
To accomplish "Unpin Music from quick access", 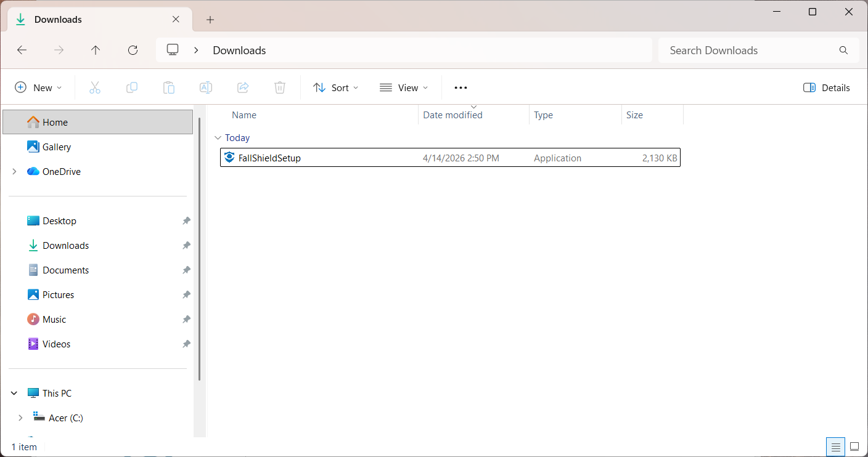I will point(186,319).
